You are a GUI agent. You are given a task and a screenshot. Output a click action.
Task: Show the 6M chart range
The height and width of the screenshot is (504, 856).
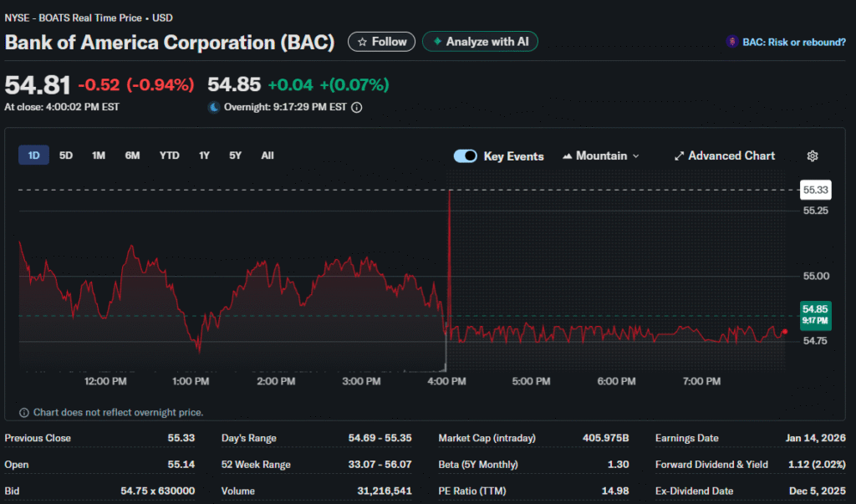pyautogui.click(x=132, y=155)
